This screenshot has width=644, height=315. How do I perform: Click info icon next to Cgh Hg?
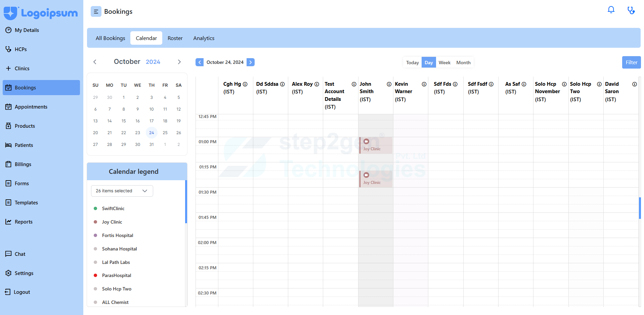(245, 84)
